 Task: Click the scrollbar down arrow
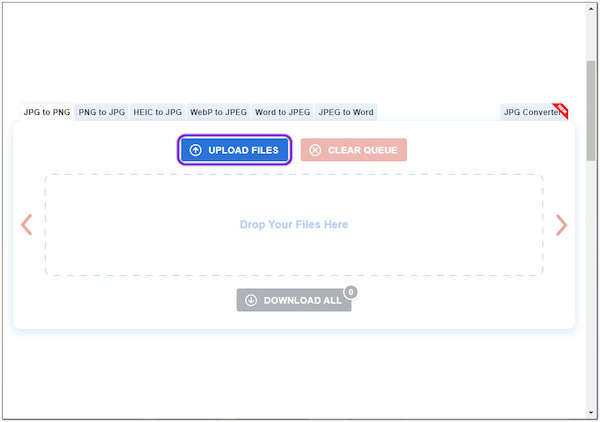[591, 413]
